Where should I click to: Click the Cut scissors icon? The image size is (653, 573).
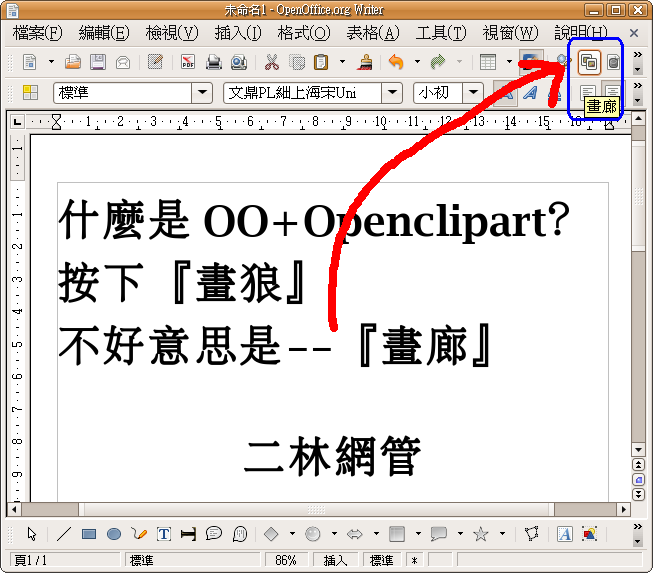point(271,62)
